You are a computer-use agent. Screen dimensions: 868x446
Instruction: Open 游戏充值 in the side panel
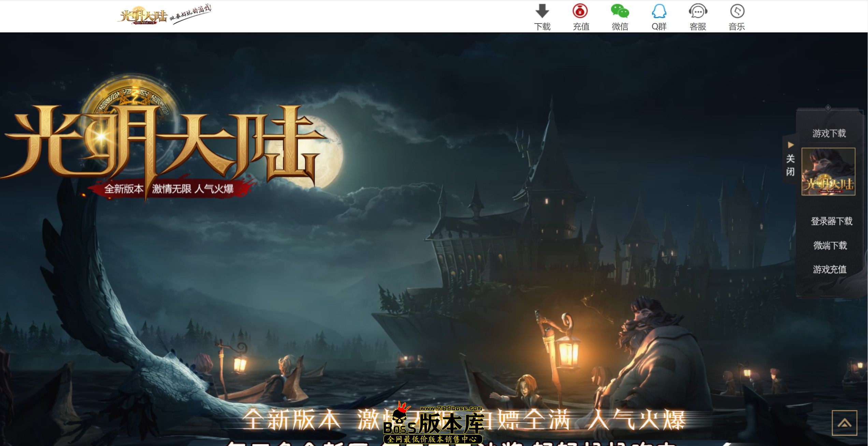[830, 270]
